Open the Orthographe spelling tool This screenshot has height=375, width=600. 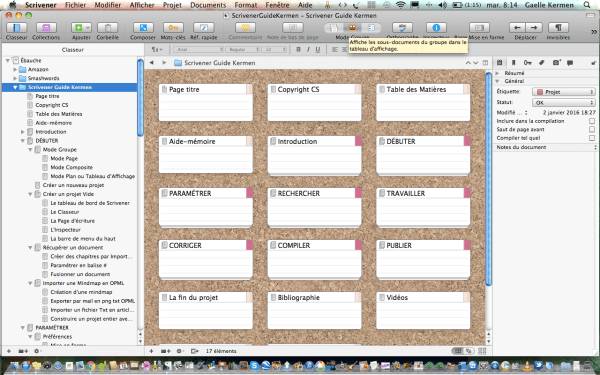tap(402, 28)
